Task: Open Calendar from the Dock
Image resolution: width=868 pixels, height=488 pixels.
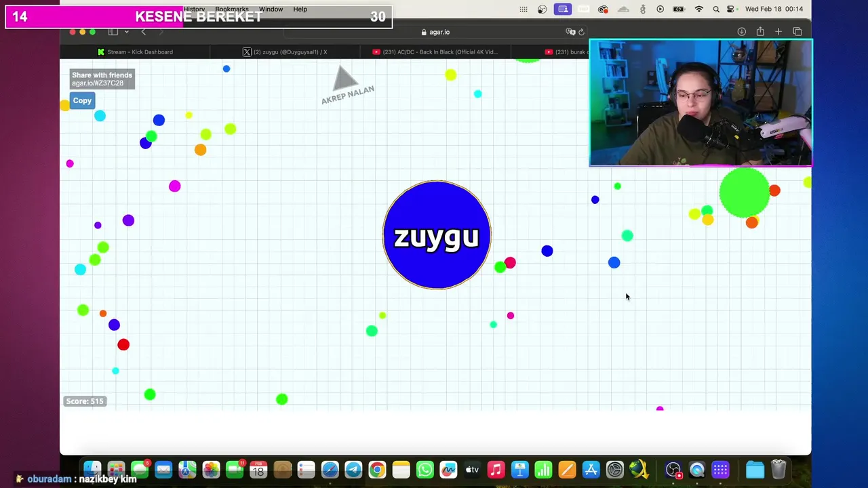Action: pyautogui.click(x=258, y=469)
